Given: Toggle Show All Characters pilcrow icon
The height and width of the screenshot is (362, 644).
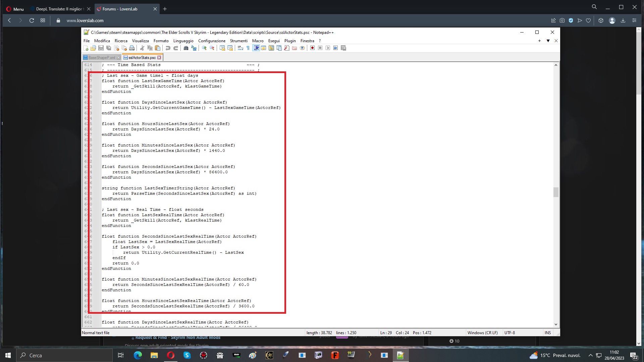Looking at the screenshot, I should [248, 48].
